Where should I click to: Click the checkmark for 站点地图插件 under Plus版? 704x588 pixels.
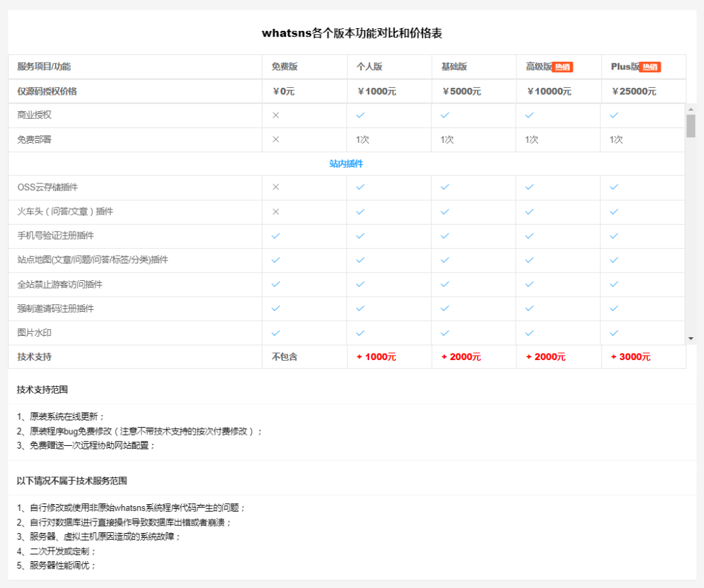tap(614, 260)
